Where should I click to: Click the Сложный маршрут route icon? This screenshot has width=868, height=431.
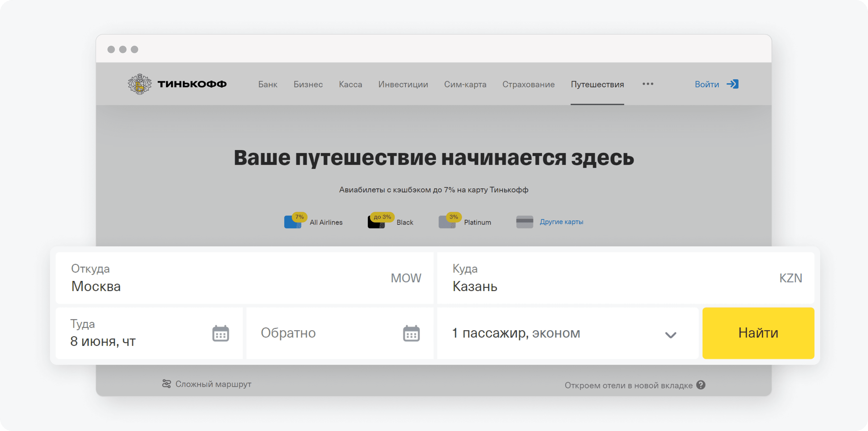point(166,384)
